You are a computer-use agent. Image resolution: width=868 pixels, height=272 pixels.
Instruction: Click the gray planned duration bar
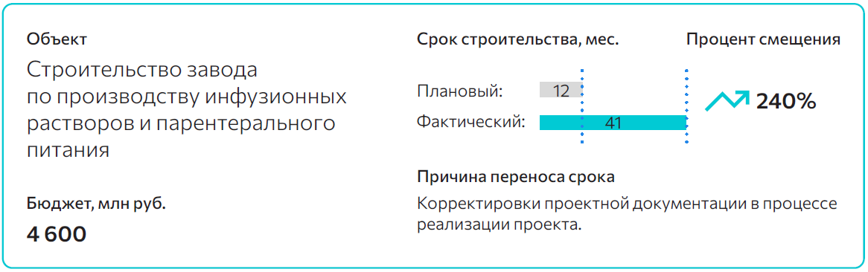click(561, 90)
